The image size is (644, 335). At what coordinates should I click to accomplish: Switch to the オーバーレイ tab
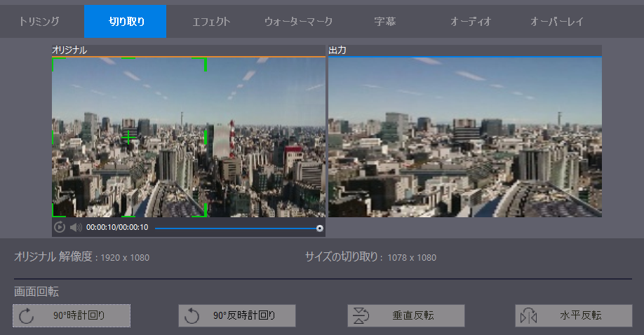coord(557,22)
